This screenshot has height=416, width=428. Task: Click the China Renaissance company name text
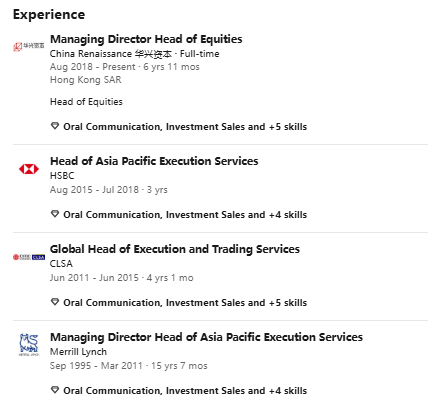pos(111,54)
